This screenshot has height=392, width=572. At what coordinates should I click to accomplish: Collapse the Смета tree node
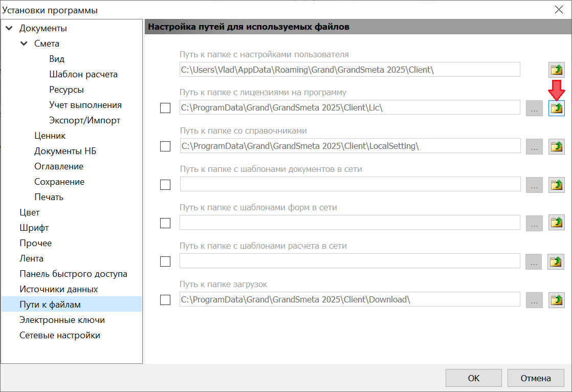click(x=24, y=43)
